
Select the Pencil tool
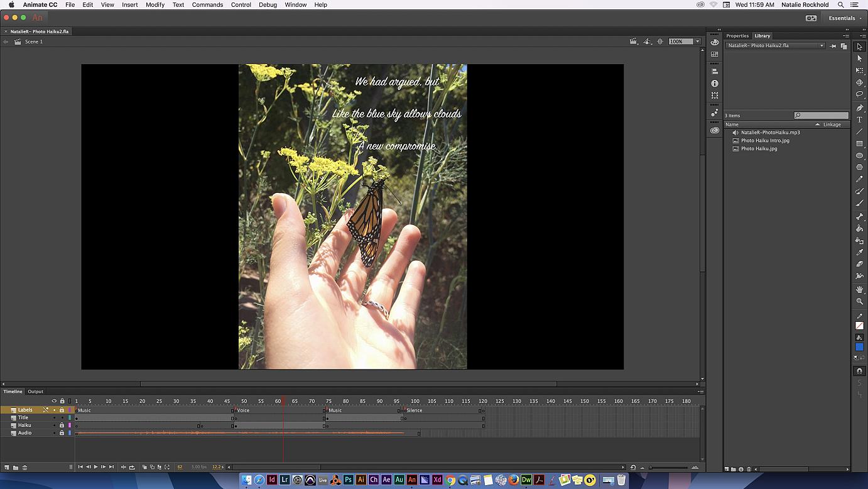pos(859,180)
